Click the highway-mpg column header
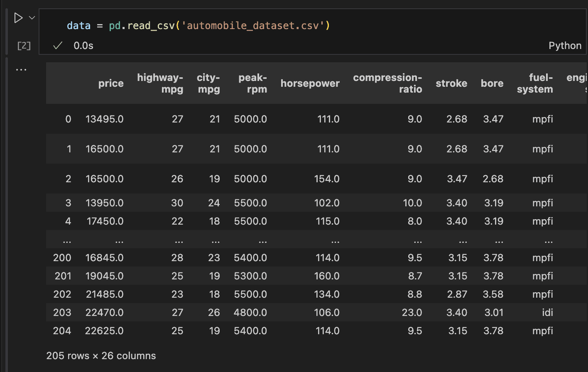 click(x=160, y=83)
